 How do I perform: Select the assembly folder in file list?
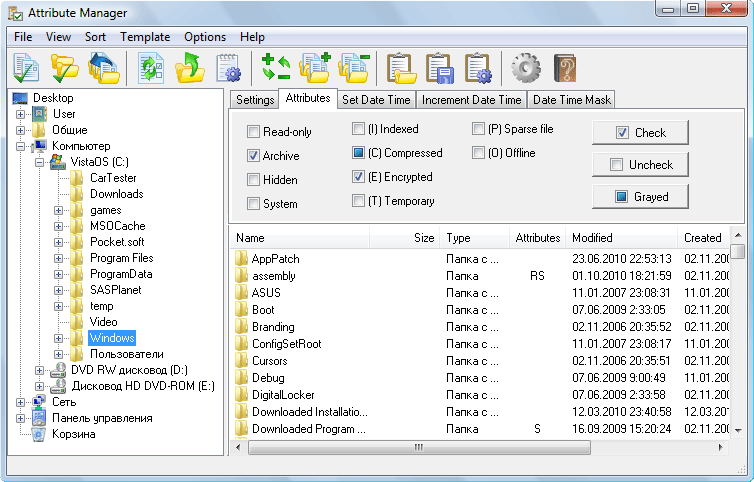274,275
